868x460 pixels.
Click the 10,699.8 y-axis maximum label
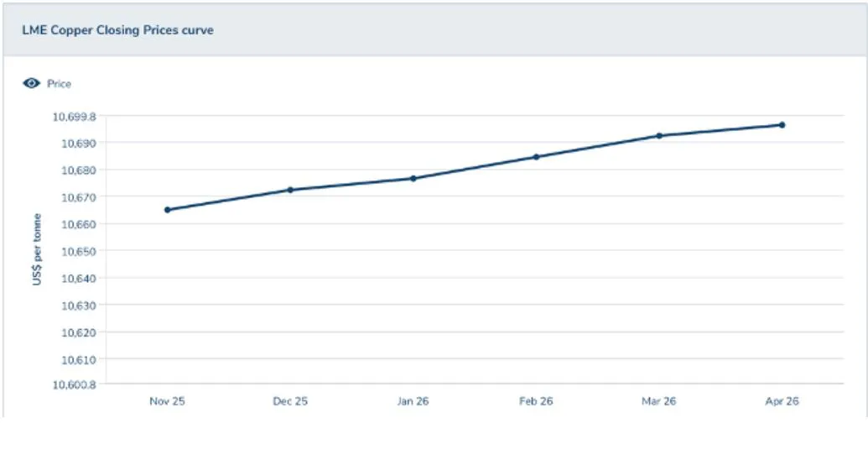click(x=74, y=116)
